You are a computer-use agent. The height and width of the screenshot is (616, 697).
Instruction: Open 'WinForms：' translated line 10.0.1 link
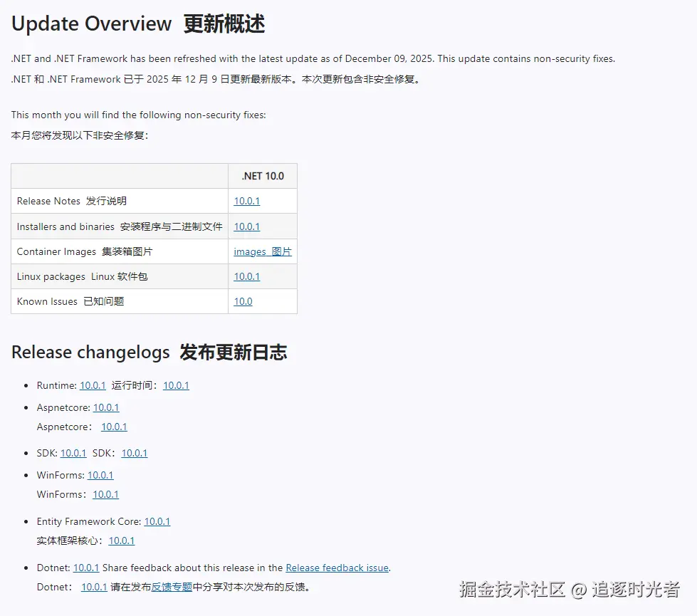[x=105, y=494]
